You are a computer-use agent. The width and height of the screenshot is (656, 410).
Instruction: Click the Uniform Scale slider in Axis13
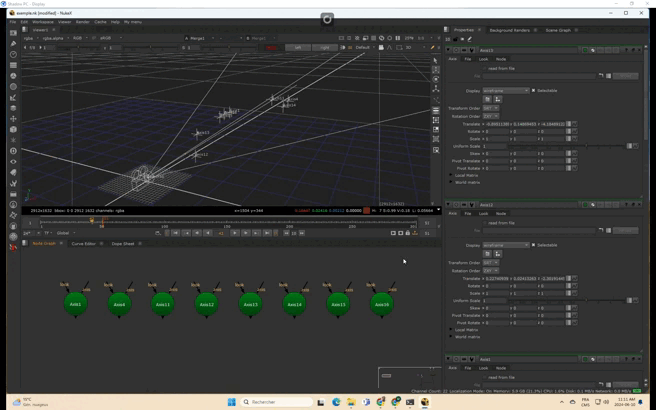click(x=567, y=146)
